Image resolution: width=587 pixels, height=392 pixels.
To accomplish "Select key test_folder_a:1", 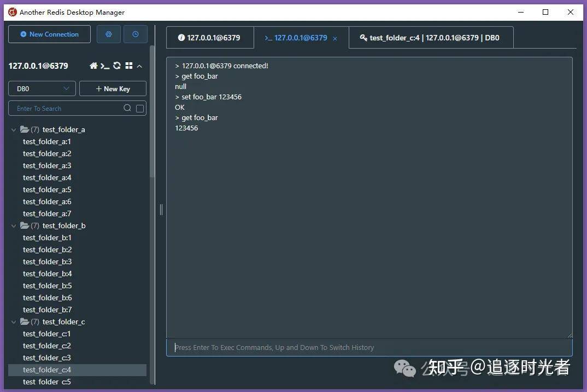I will [47, 141].
